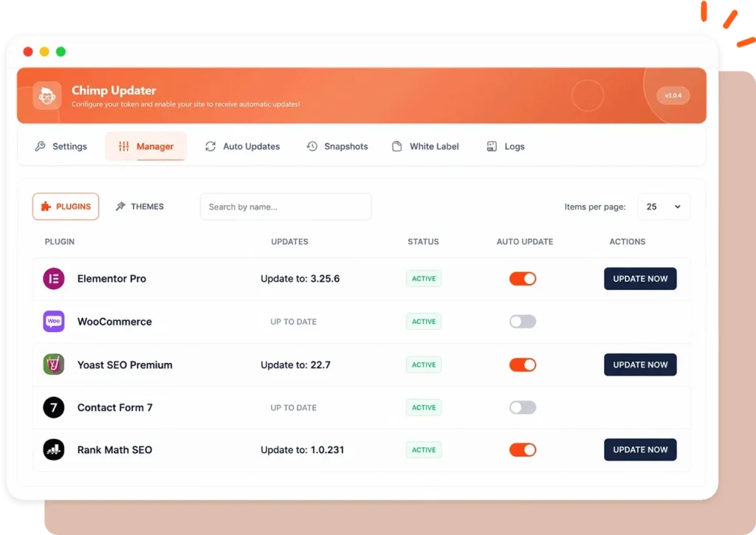Image resolution: width=756 pixels, height=535 pixels.
Task: Click the ACTIVE badge for Rank Math SEO
Action: (x=424, y=449)
